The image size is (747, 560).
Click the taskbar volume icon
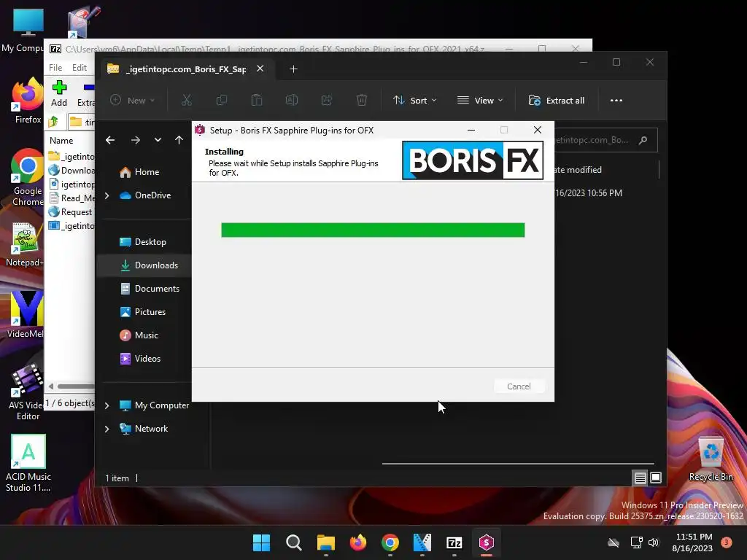(653, 542)
